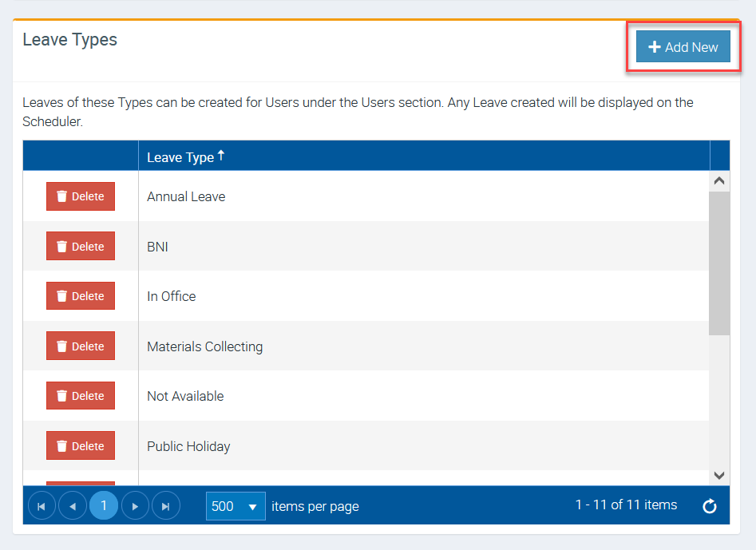Open the items per page dropdown
Viewport: 756px width, 550px height.
[236, 506]
